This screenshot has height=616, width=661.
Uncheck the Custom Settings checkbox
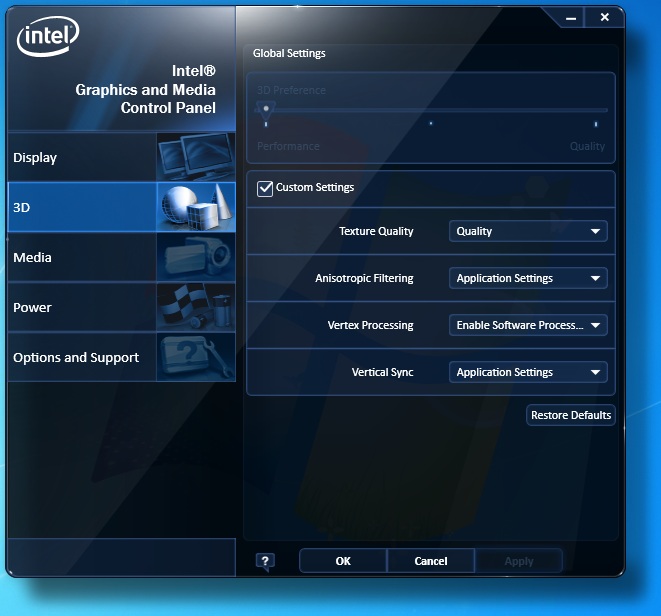(x=265, y=188)
